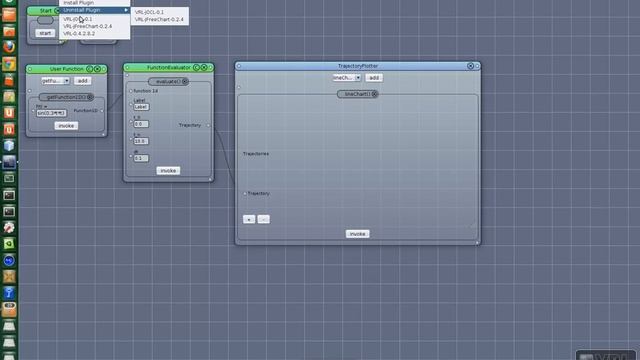The height and width of the screenshot is (360, 640).
Task: Open Firefox from the dock
Action: coord(9,47)
